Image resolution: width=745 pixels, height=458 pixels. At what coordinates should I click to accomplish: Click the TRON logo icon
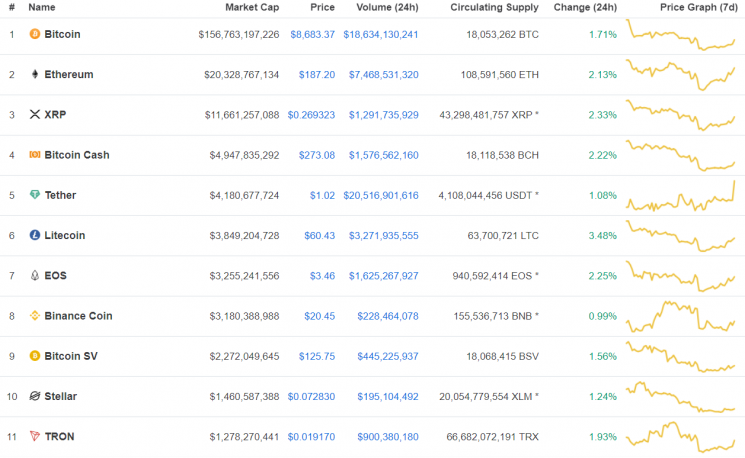(35, 437)
